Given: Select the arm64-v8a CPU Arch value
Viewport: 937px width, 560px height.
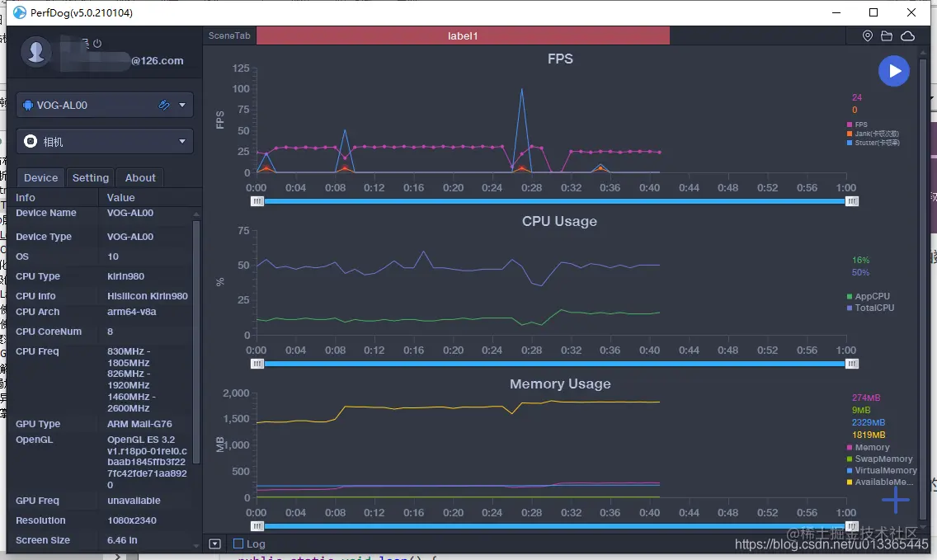Looking at the screenshot, I should point(131,312).
